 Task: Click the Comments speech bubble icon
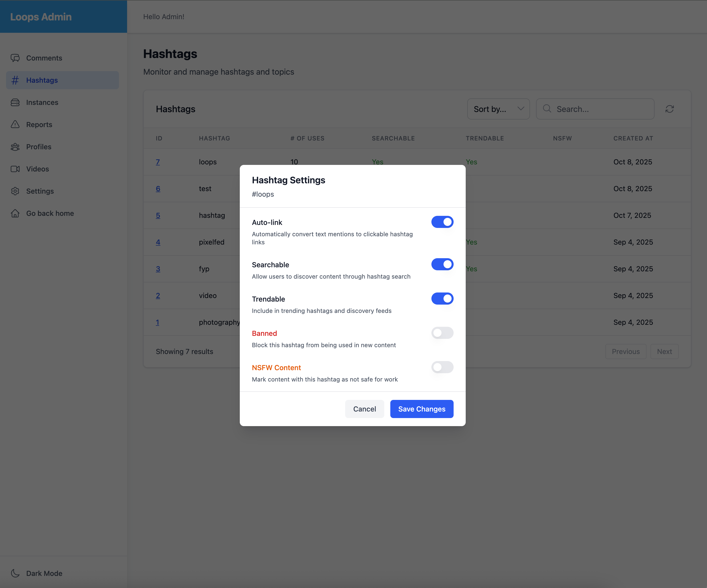tap(15, 58)
